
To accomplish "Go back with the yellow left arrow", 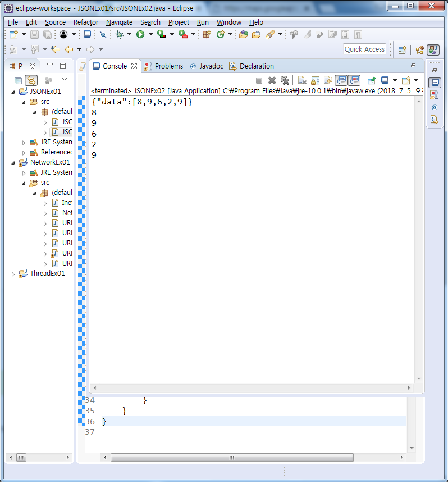I will [69, 49].
